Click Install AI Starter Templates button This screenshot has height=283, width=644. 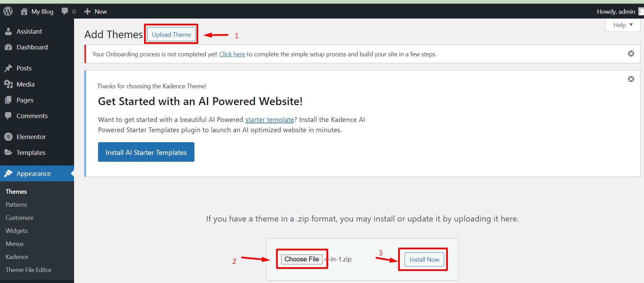146,152
